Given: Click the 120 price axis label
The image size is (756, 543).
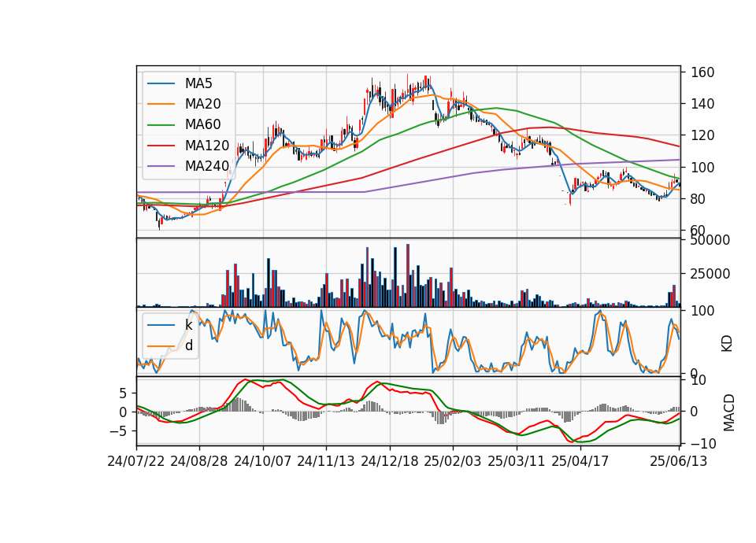Looking at the screenshot, I should 702,135.
